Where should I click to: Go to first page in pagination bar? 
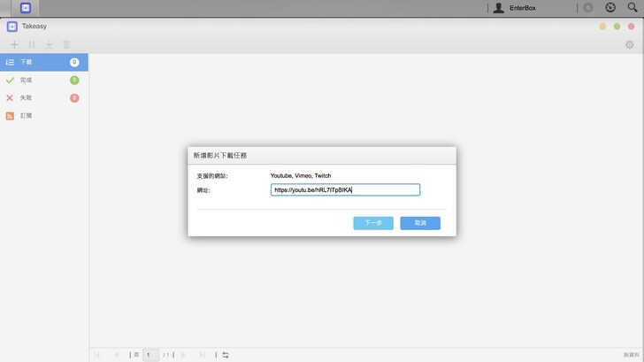[97, 355]
